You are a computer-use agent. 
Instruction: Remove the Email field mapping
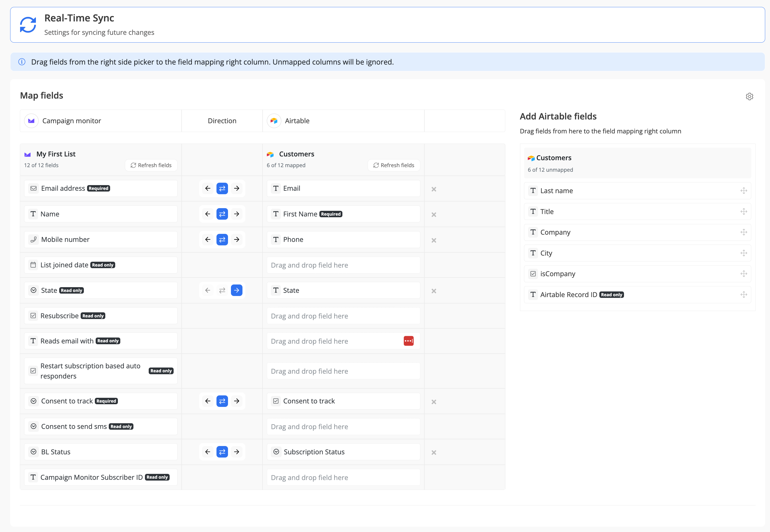click(434, 189)
